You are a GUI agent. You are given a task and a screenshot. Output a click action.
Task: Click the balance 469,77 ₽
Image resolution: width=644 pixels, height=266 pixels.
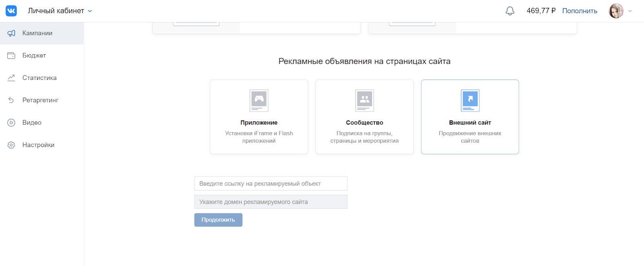click(x=541, y=11)
